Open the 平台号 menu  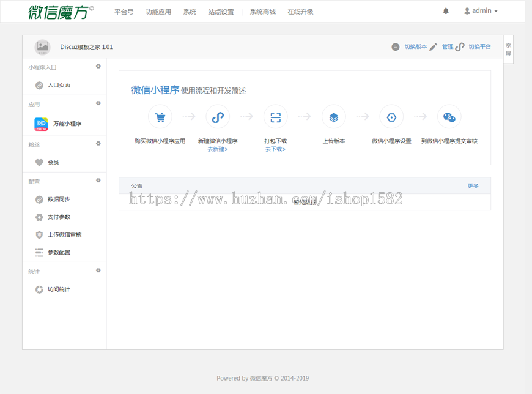click(124, 12)
